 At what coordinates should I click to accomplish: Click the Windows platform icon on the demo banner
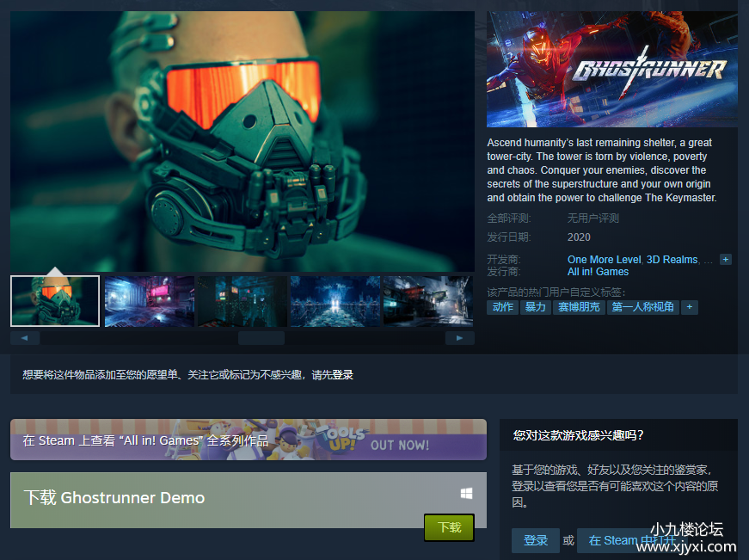(466, 494)
